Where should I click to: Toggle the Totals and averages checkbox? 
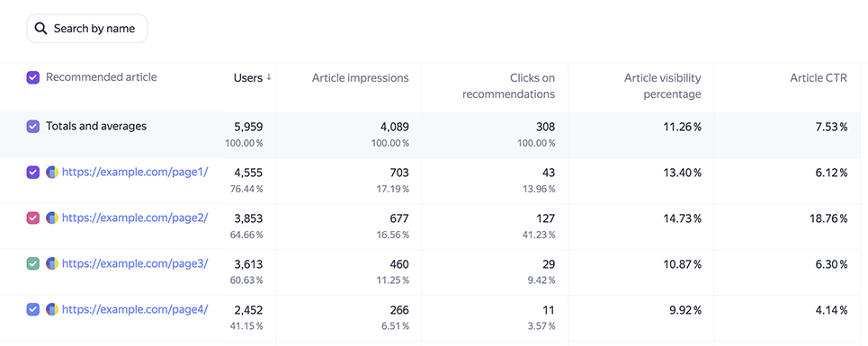(x=33, y=127)
